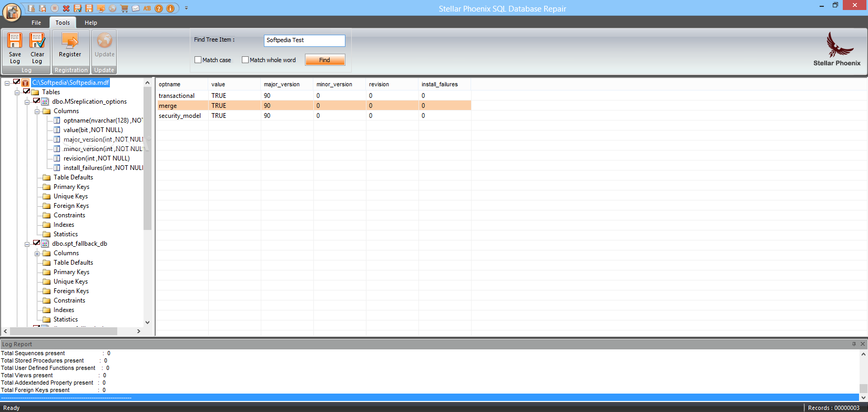The image size is (868, 412).
Task: Toggle the checkbox for dbo.MSreplication_options
Action: [36, 101]
